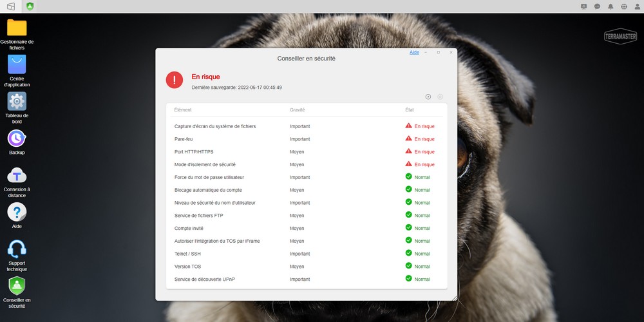Open the user account icon in top bar
Image resolution: width=644 pixels, height=322 pixels.
(638, 6)
